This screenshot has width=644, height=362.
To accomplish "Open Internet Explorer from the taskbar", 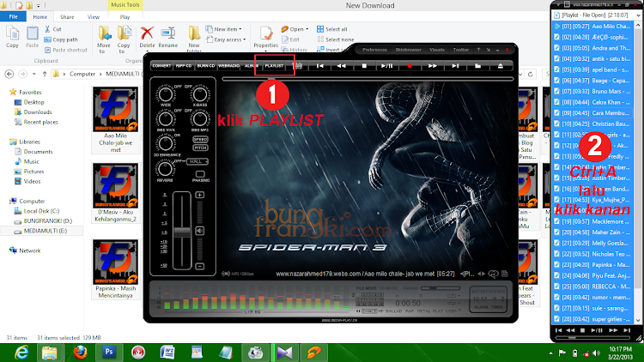I will (x=21, y=353).
